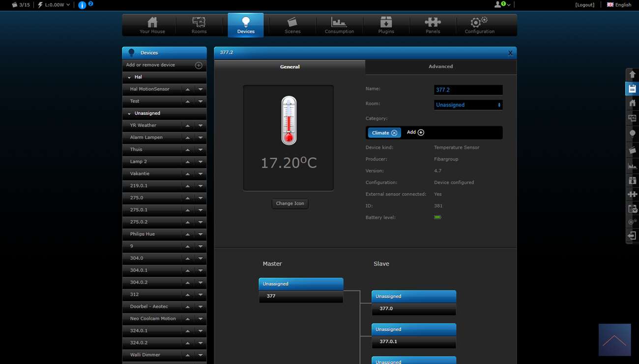Screen dimensions: 639x364
Task: Click the Logout link
Action: tap(584, 5)
